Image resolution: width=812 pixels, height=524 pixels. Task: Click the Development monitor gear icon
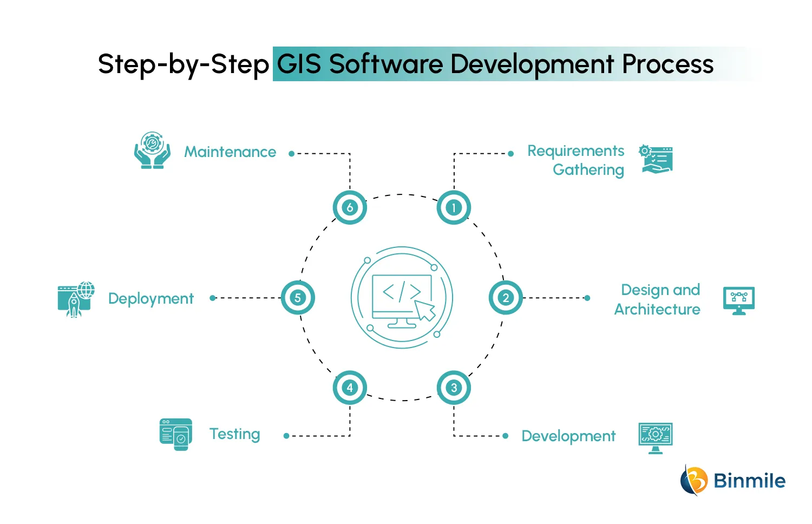point(656,438)
